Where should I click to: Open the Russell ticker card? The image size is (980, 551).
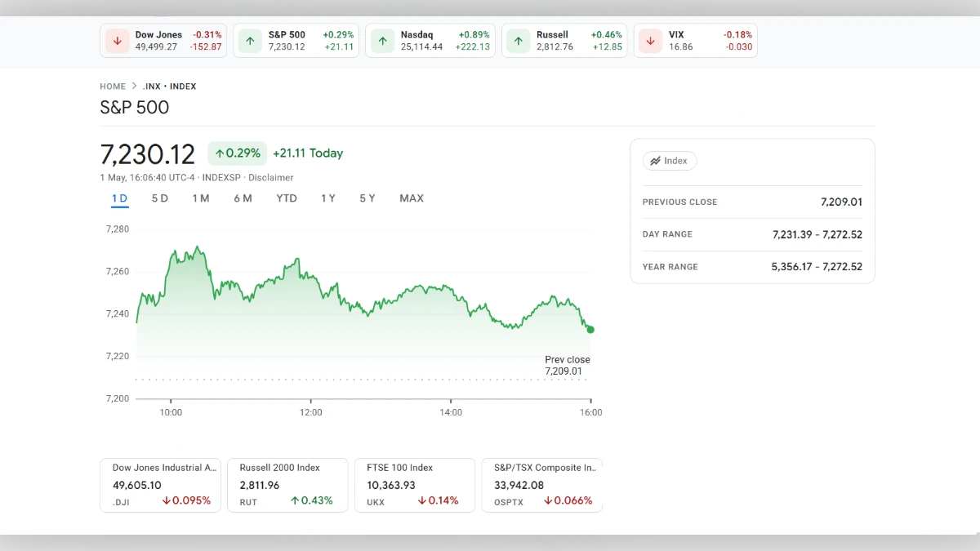[x=564, y=41]
